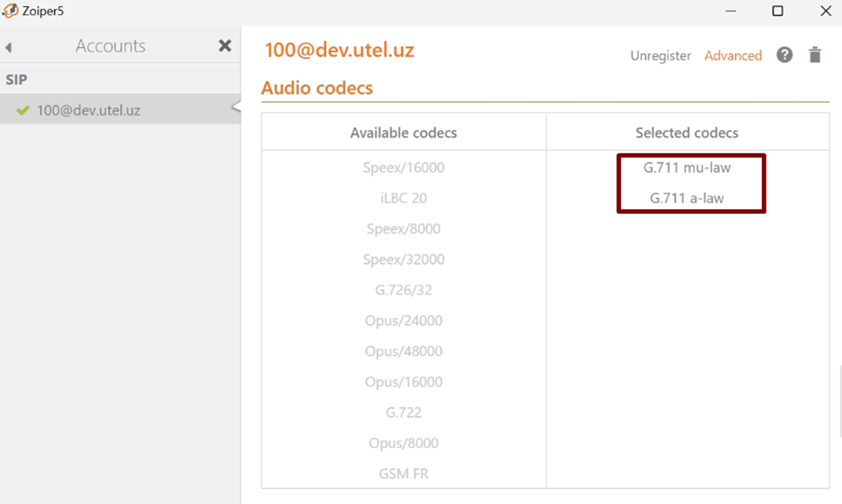
Task: Click GSM FR codec entry
Action: [403, 474]
